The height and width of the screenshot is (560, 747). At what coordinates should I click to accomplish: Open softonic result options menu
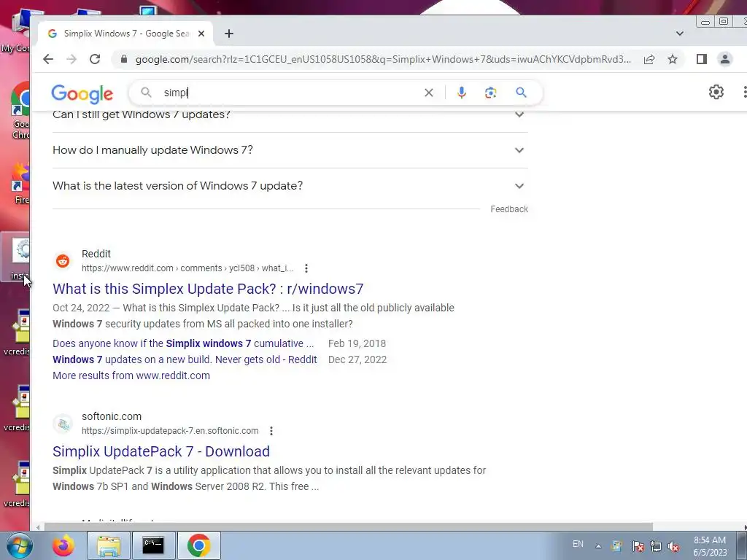[x=271, y=431]
